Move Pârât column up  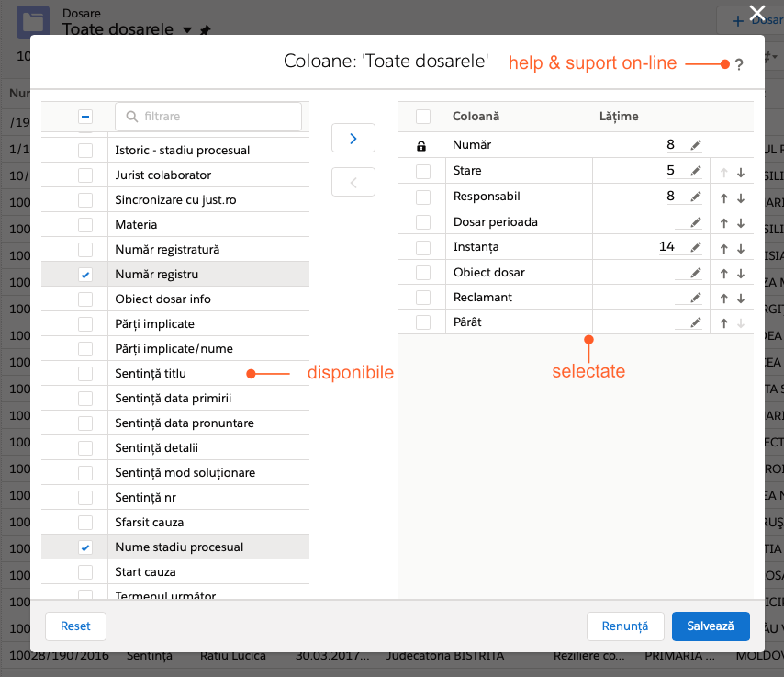tap(724, 323)
